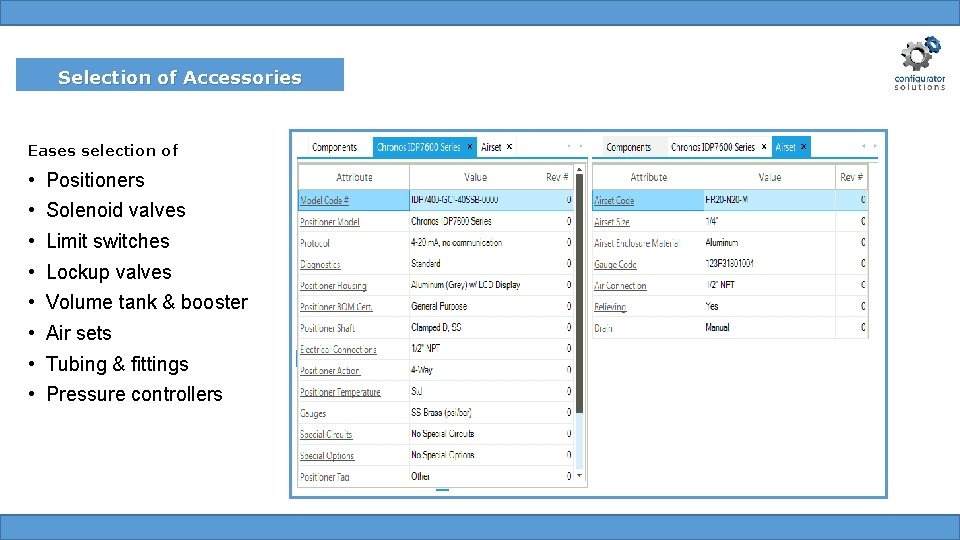Click scroll-down arrow of left table scrollbar
Screen dimensions: 960x540
(579, 476)
